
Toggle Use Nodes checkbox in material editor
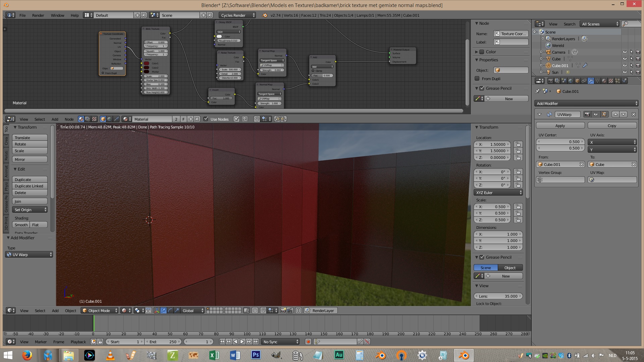click(x=206, y=118)
